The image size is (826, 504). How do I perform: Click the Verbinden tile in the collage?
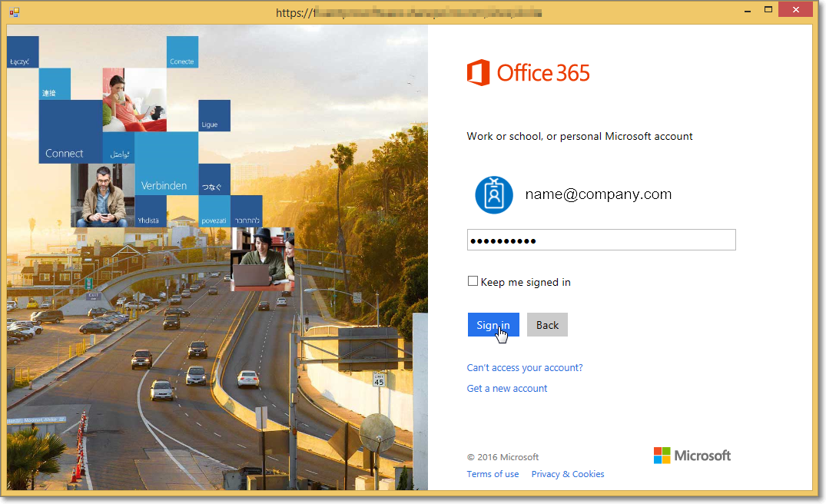tap(167, 163)
